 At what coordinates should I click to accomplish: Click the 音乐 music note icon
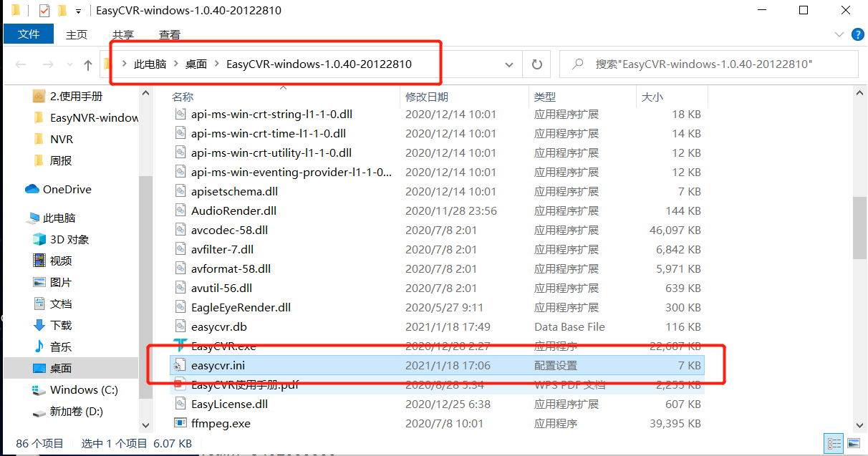point(39,346)
